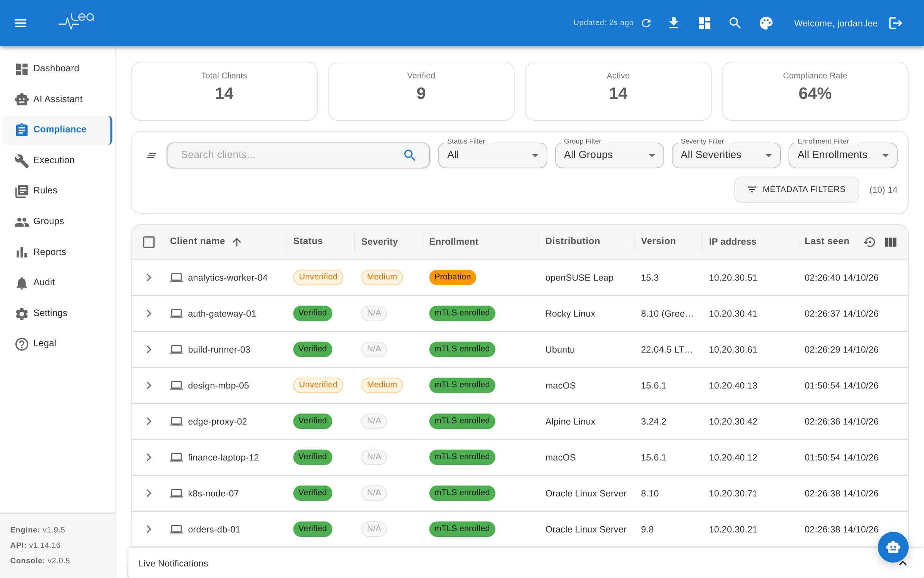
Task: Open the column chooser icon
Action: click(x=891, y=242)
